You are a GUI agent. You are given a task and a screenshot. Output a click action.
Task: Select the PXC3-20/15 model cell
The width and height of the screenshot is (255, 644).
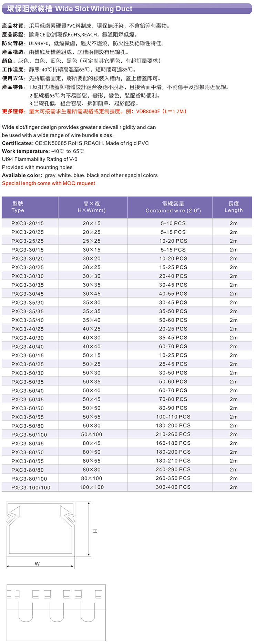pyautogui.click(x=28, y=223)
